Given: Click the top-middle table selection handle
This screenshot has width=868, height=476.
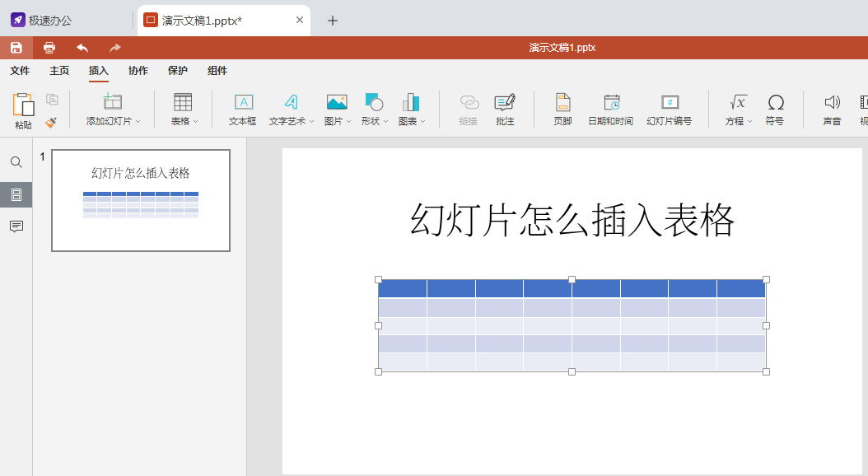Looking at the screenshot, I should coord(572,279).
